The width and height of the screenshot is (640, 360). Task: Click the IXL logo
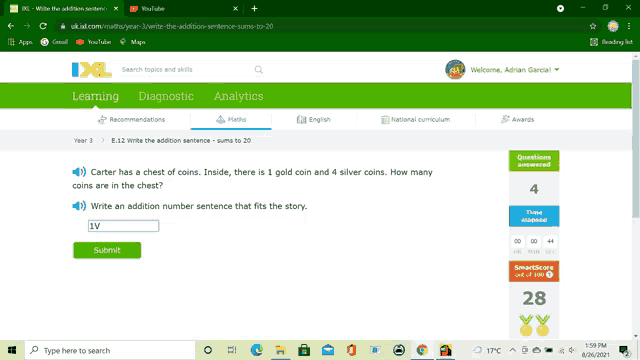92,70
